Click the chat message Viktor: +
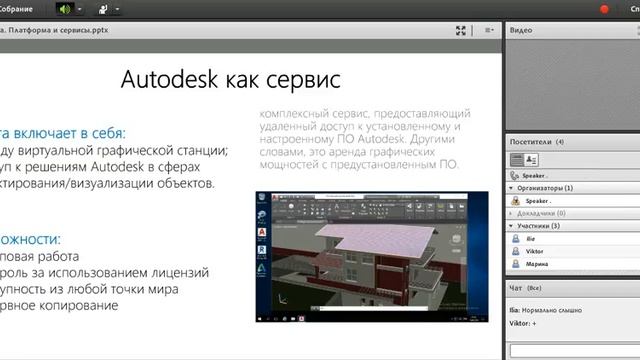The image size is (640, 360). click(x=522, y=323)
